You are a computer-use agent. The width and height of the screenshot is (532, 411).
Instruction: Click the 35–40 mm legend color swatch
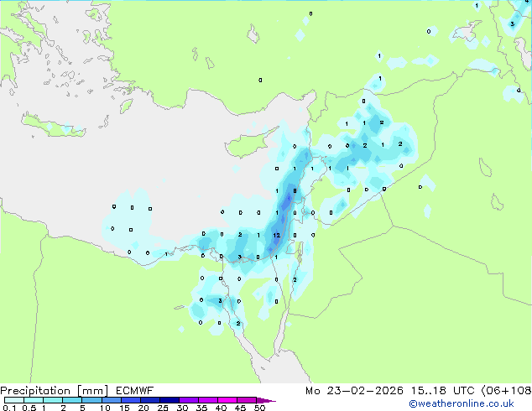pos(207,400)
